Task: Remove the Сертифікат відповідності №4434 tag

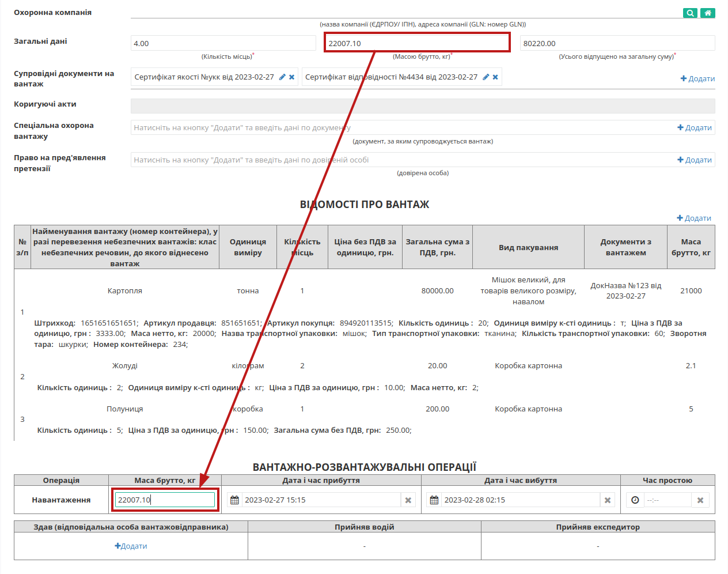Action: click(495, 77)
